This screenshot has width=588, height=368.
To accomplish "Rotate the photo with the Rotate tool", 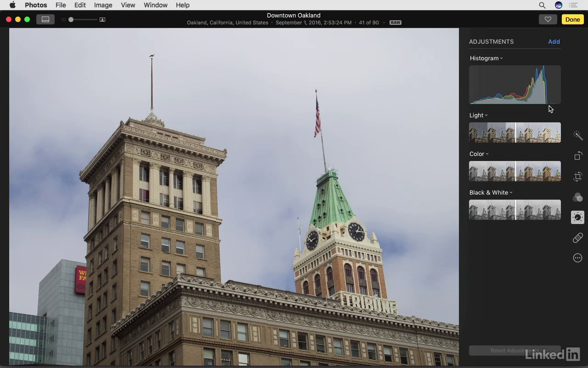I will tap(578, 156).
